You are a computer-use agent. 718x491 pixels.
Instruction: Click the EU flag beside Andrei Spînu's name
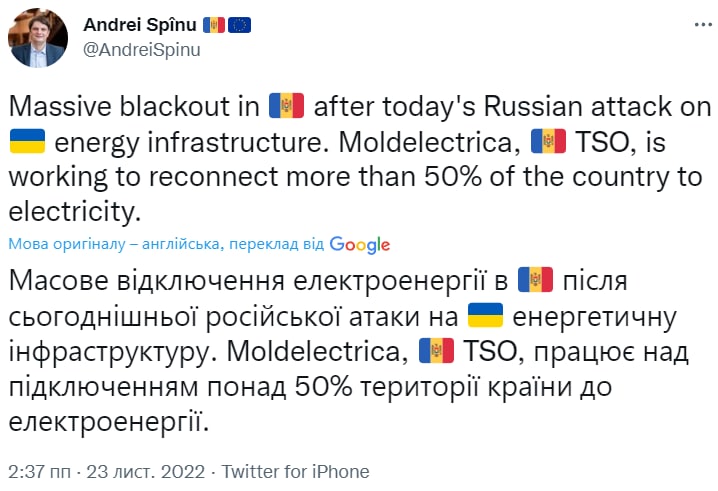239,24
